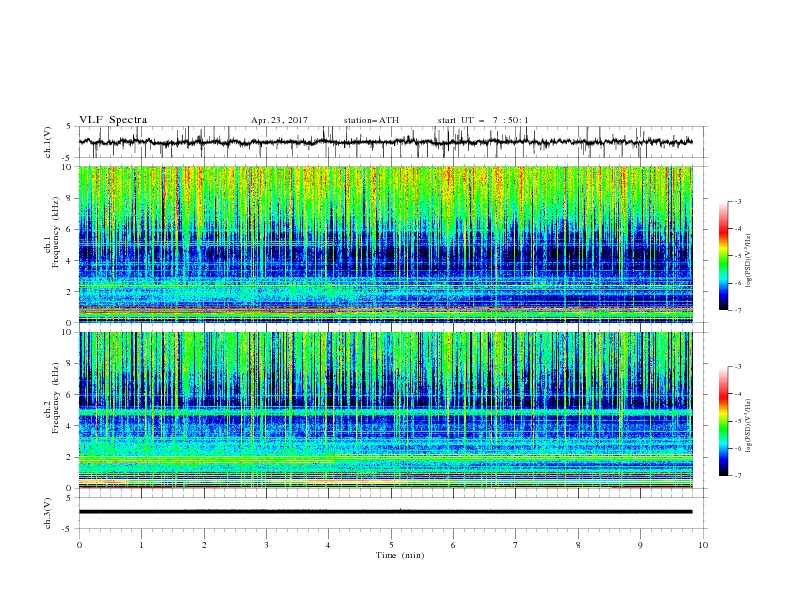Click the "-3" value on ch.1 colorbar
Image resolution: width=792 pixels, height=612 pixels.
(x=737, y=201)
